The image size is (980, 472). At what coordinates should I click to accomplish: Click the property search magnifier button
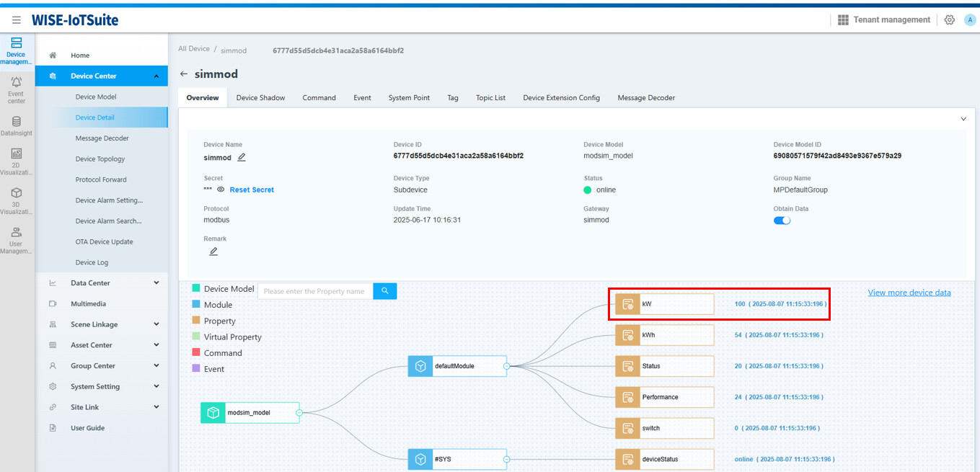pos(385,291)
